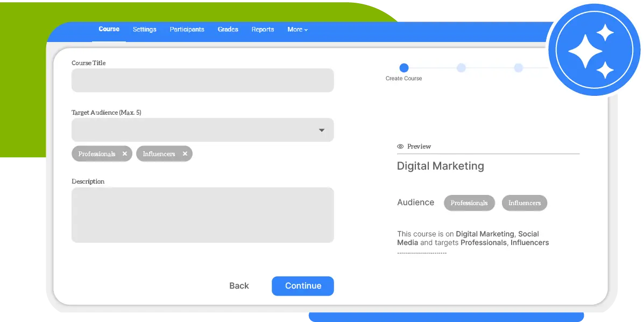Open the Settings tab
Image resolution: width=644 pixels, height=322 pixels.
coord(145,30)
